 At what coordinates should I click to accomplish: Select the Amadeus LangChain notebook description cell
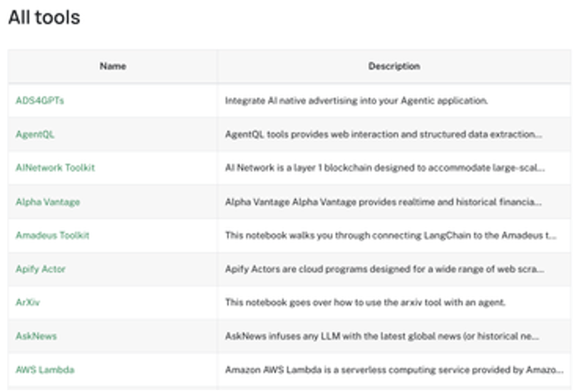[x=391, y=235]
